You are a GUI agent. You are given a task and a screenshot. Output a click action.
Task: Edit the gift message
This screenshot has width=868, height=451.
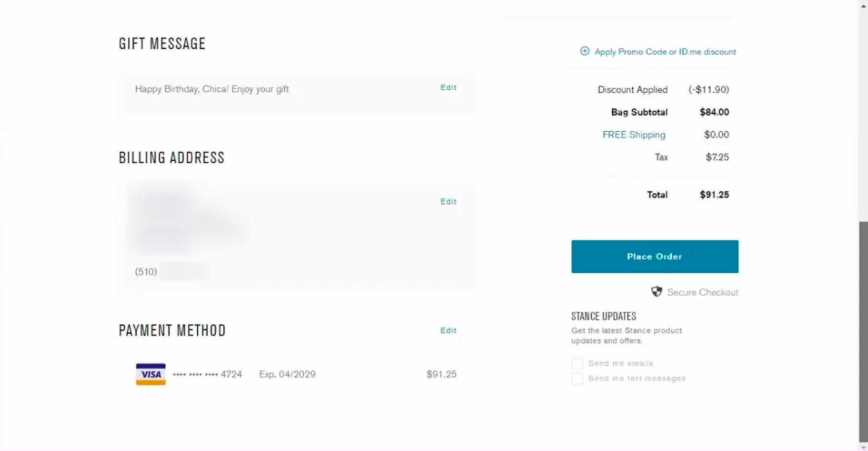[448, 87]
